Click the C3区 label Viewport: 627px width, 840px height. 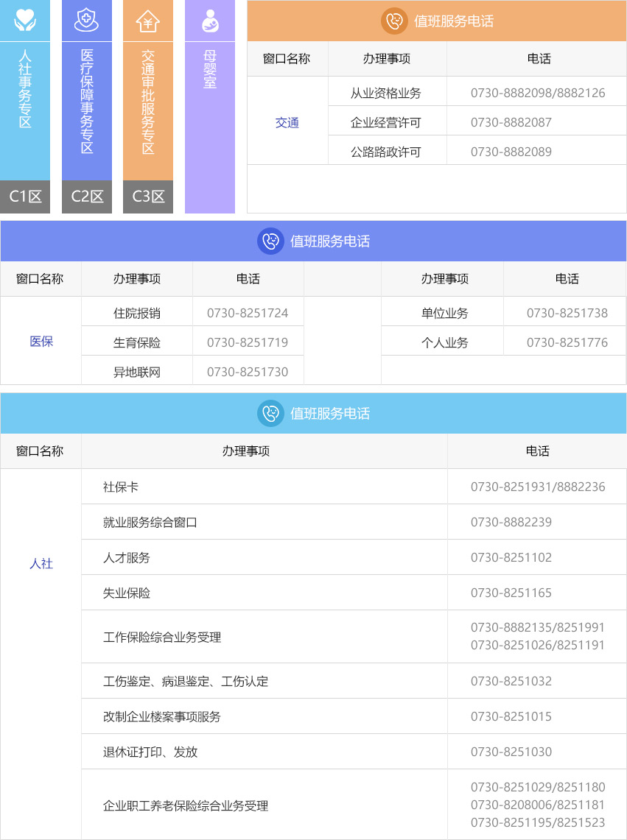pos(148,197)
